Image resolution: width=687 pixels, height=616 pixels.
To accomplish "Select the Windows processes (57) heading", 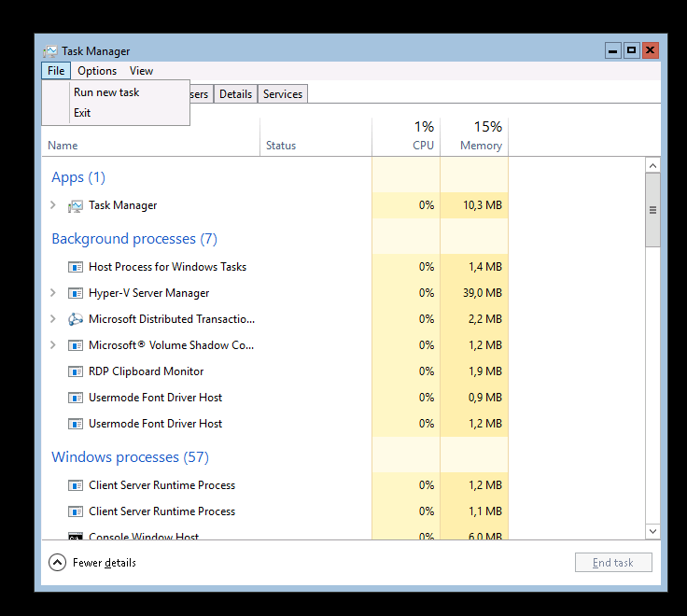I will pyautogui.click(x=130, y=457).
